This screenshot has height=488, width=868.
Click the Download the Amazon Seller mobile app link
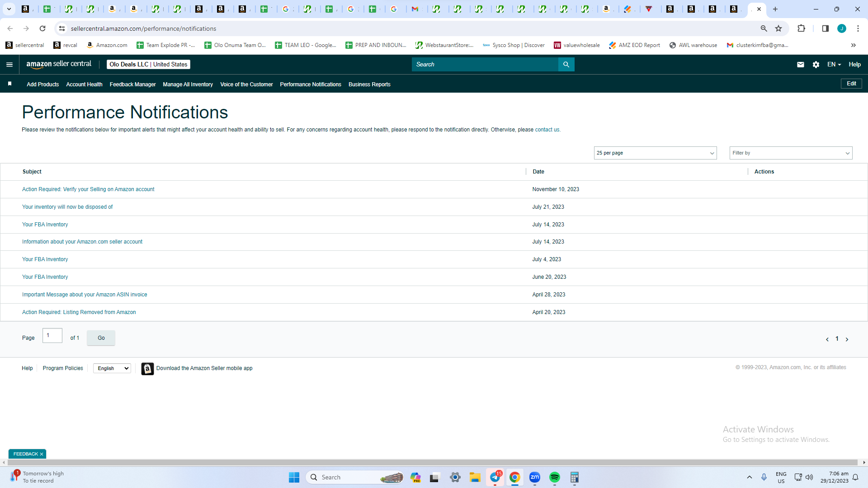coord(204,369)
